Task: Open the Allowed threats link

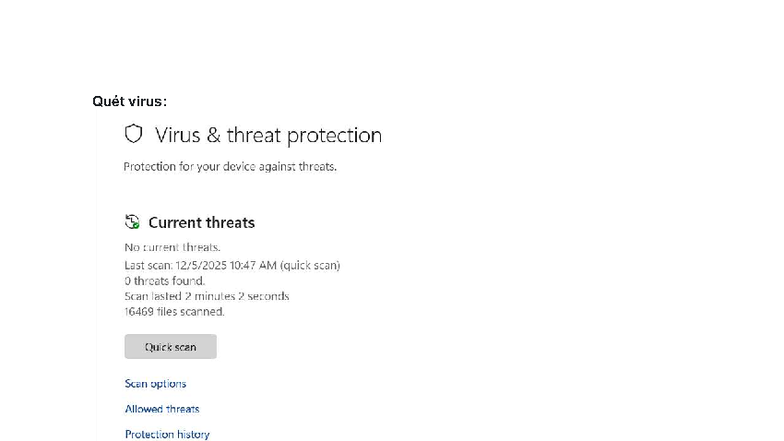Action: click(x=162, y=409)
